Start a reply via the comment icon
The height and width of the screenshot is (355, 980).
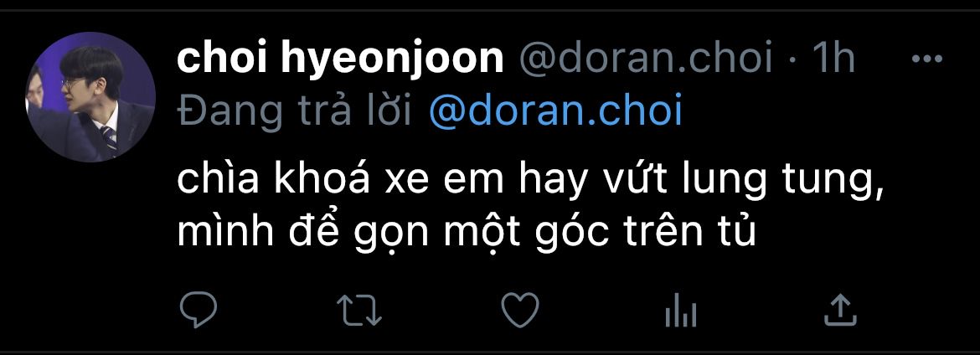pyautogui.click(x=199, y=310)
